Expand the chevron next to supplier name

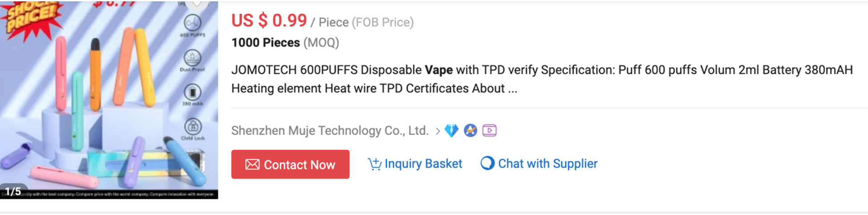(438, 131)
